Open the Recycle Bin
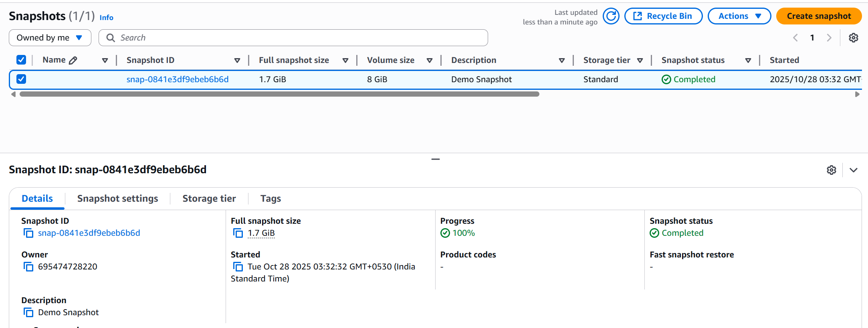The height and width of the screenshot is (328, 868). click(663, 16)
